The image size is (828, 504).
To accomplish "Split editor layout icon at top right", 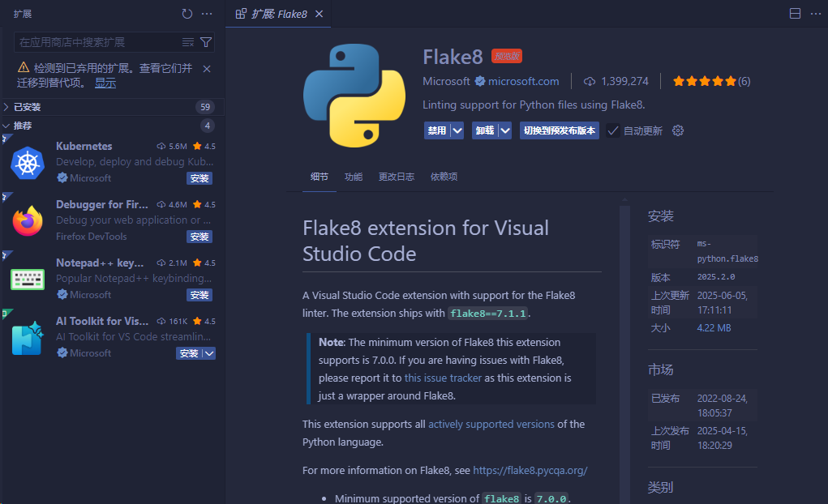I will [795, 14].
